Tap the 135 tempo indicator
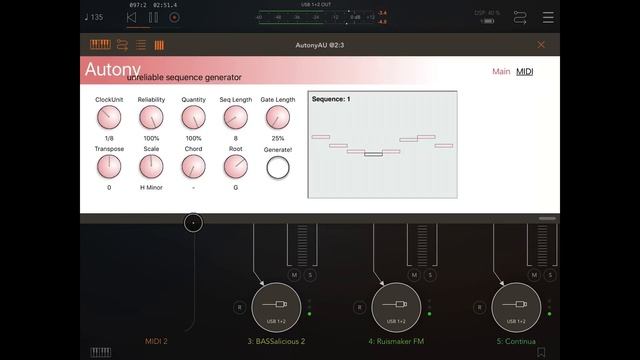 click(x=94, y=18)
